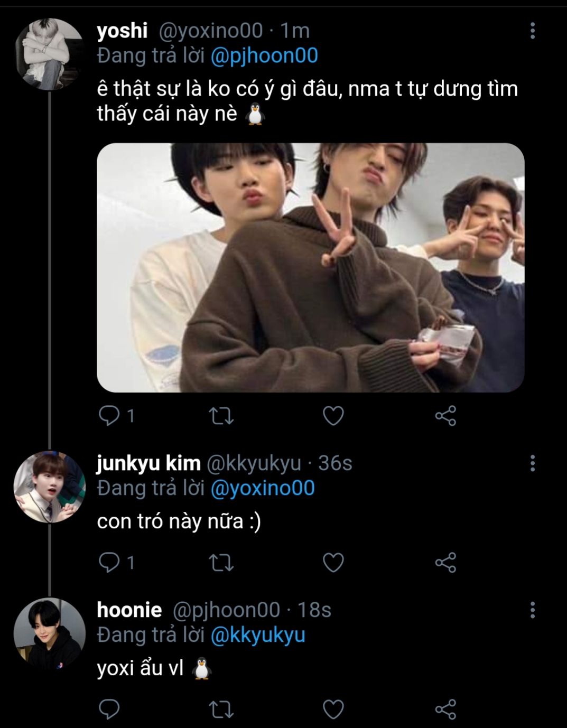The width and height of the screenshot is (567, 728).
Task: Open the attached photo in yoshi's tweet
Action: 310,267
